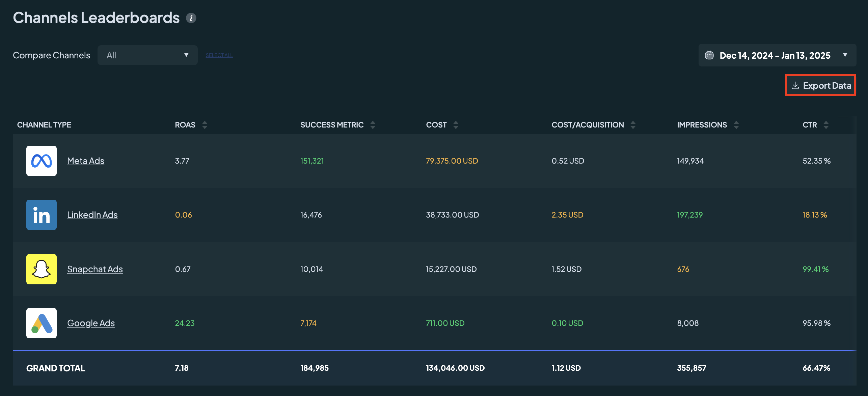
Task: Click the Compare Channels label
Action: coord(51,55)
